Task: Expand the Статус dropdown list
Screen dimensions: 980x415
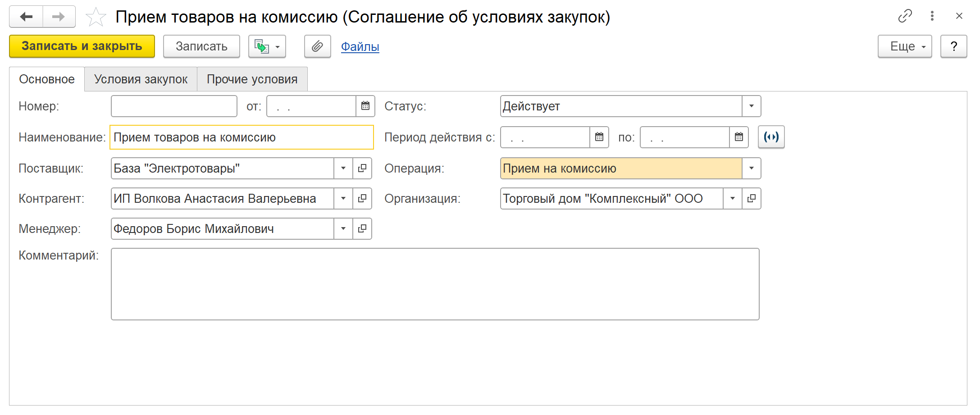Action: [752, 106]
